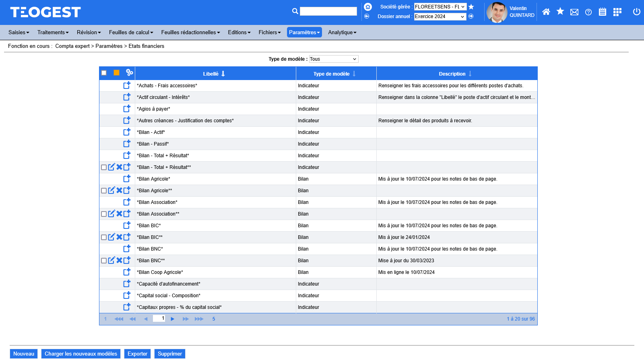Delete the *Bilan Agricole** model
The image size is (644, 362).
tap(119, 190)
